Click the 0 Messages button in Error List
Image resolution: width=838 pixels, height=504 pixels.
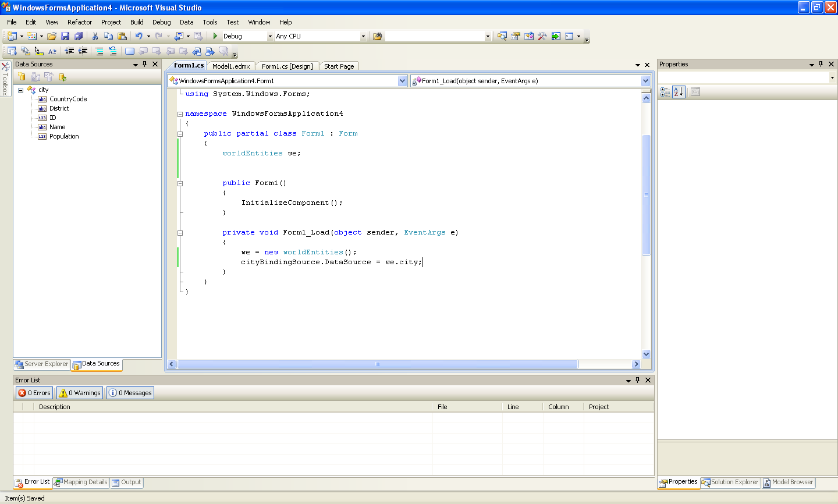130,392
